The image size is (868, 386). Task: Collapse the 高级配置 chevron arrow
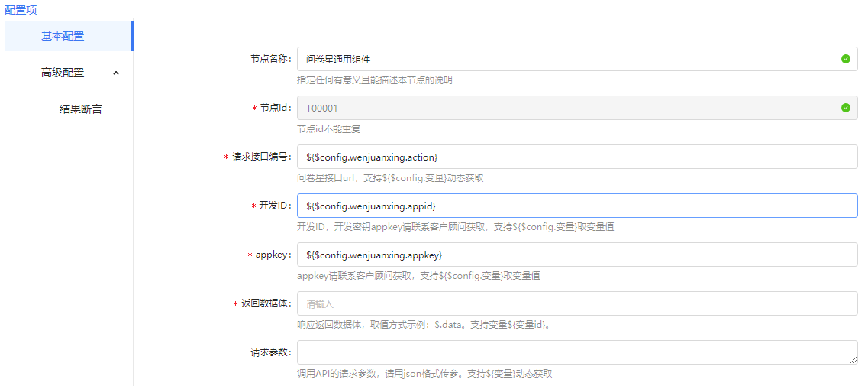coord(116,73)
